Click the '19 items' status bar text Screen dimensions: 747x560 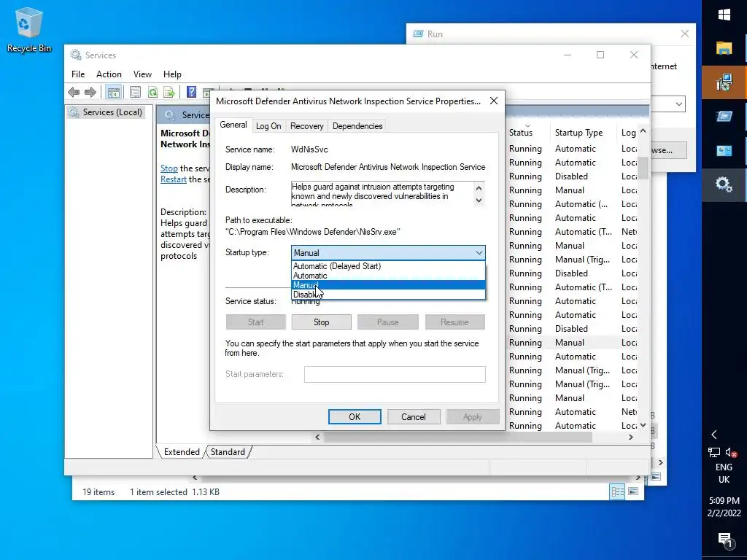click(x=98, y=492)
